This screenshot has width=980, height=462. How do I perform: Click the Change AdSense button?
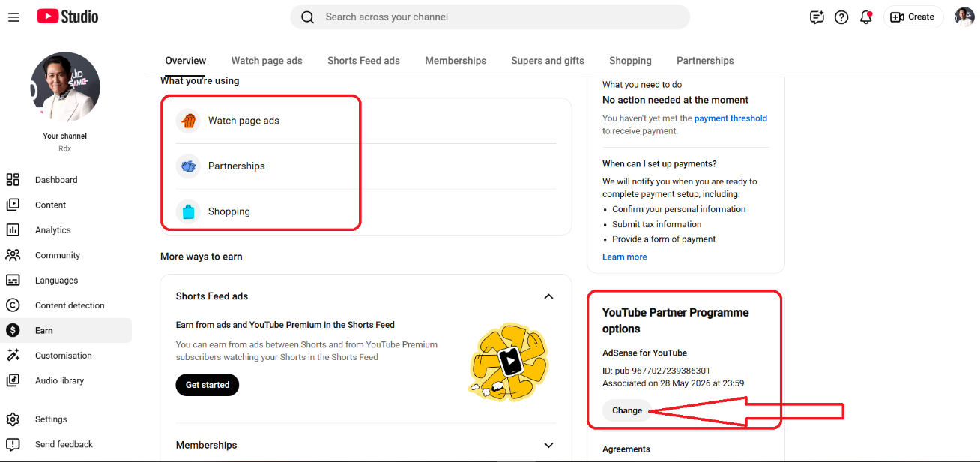(x=627, y=410)
